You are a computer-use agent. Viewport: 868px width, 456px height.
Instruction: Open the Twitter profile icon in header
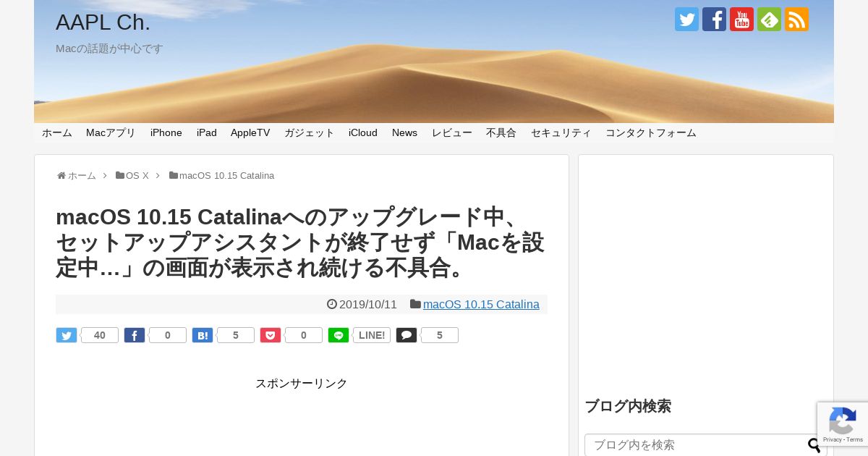[686, 20]
